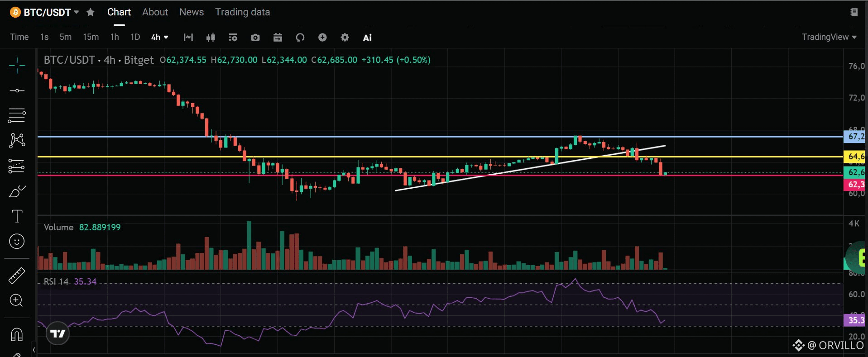Click the Volume indicator legend label
Viewport: 868px width, 357px height.
[x=58, y=227]
